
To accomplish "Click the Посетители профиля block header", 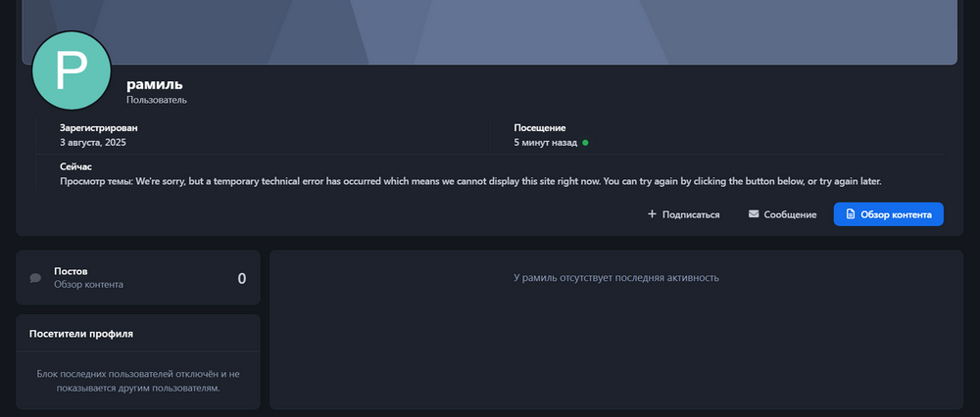I will [81, 334].
